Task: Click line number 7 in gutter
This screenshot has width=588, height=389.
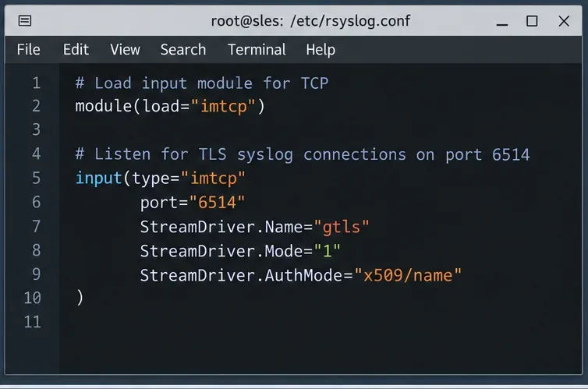Action: tap(36, 226)
